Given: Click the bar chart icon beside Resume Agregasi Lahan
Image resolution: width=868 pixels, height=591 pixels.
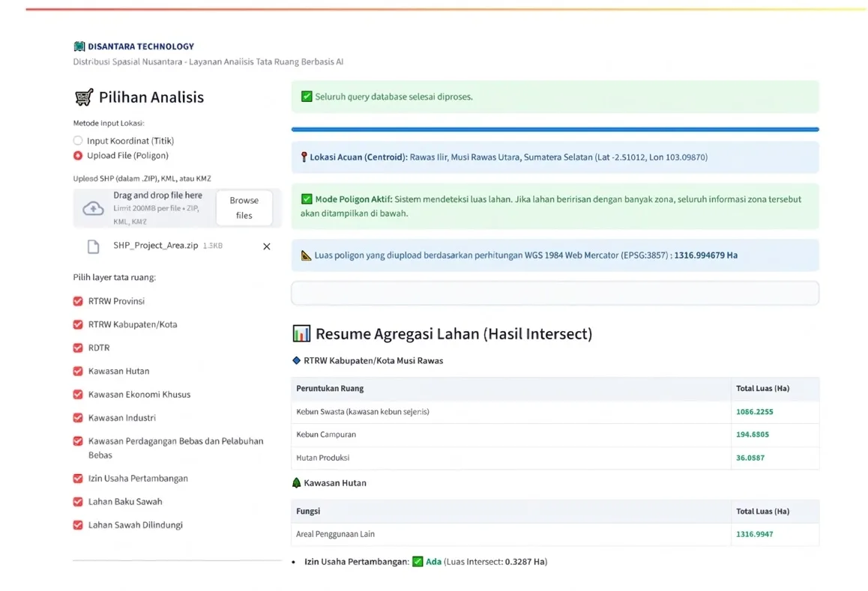Looking at the screenshot, I should click(x=301, y=333).
